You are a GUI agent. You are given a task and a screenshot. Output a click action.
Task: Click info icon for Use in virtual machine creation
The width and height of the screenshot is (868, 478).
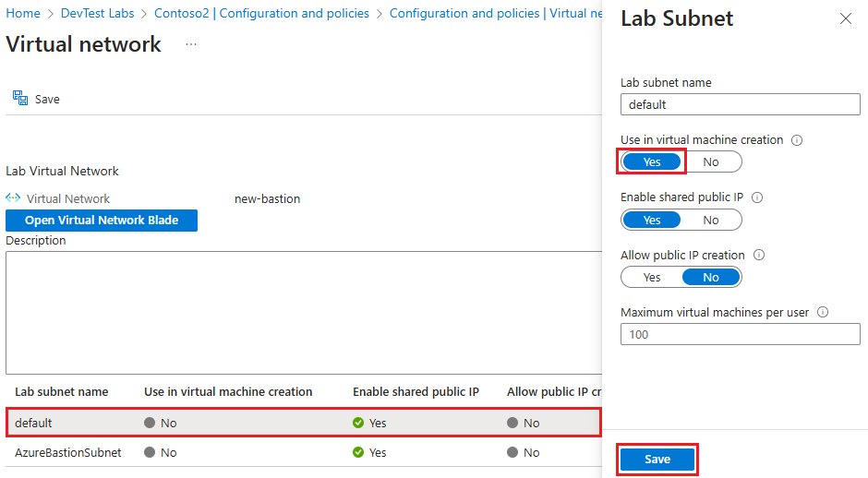pos(797,140)
